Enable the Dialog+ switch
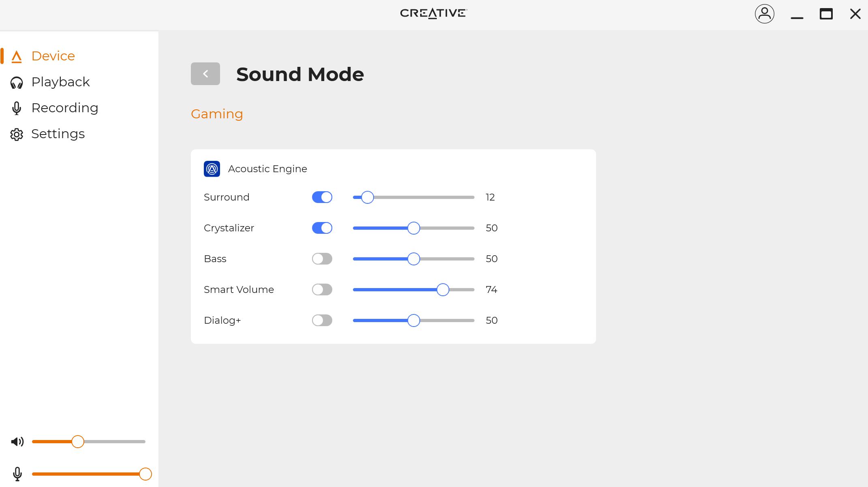Image resolution: width=868 pixels, height=487 pixels. click(322, 320)
